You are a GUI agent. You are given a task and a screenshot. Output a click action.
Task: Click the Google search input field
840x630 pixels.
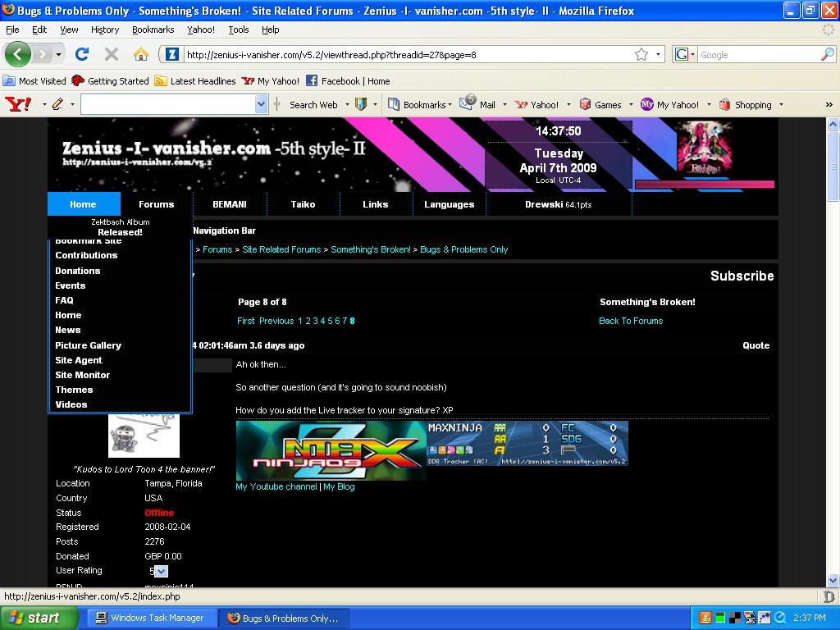tap(759, 54)
